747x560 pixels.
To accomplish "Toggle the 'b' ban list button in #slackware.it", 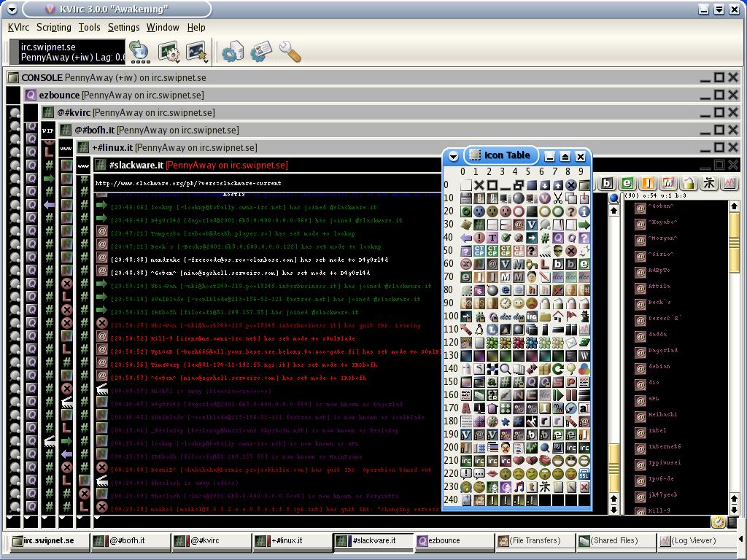I will (606, 183).
